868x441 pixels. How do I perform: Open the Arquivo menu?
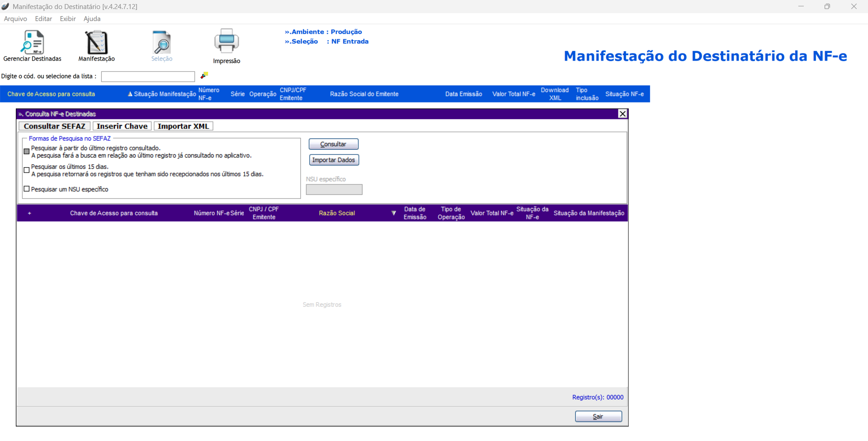[15, 19]
